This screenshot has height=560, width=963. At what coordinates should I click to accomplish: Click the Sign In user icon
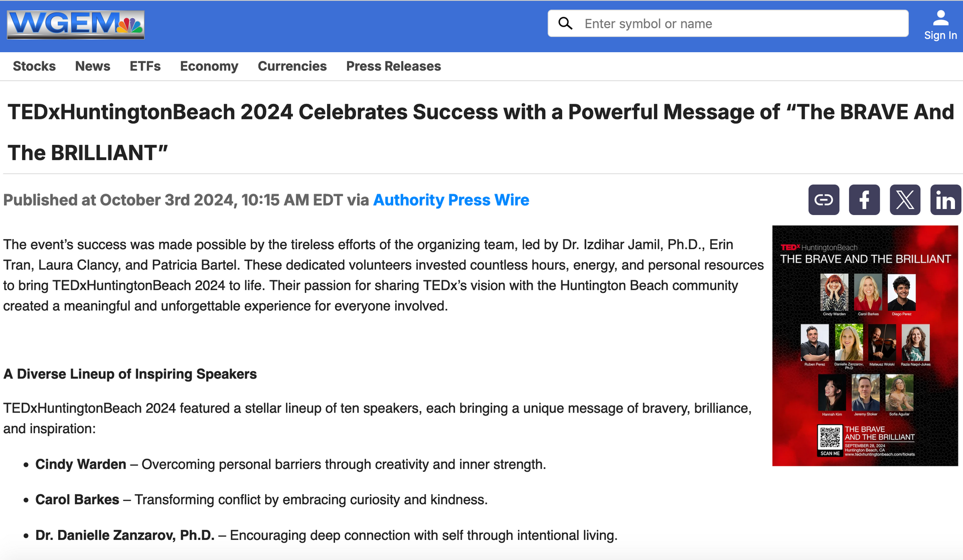pos(940,18)
